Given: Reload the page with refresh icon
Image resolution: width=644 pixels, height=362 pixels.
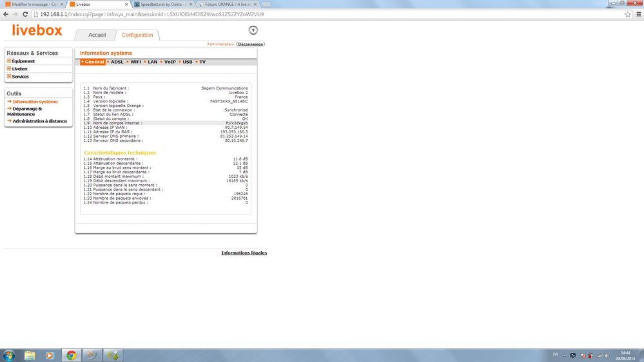Looking at the screenshot, I should tap(25, 14).
